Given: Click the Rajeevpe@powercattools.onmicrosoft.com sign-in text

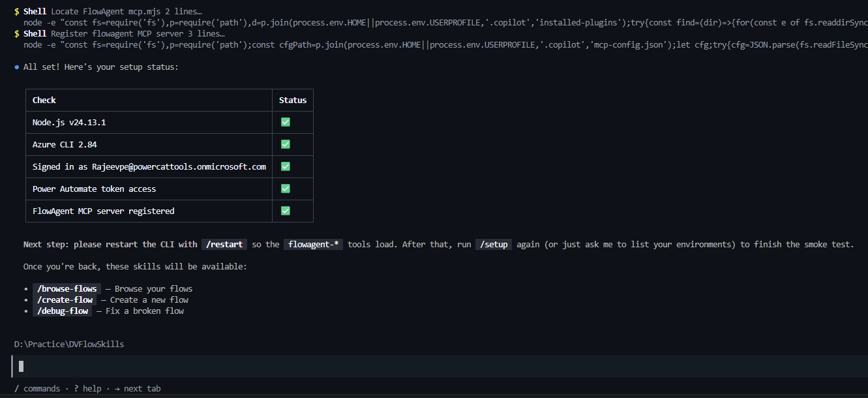Looking at the screenshot, I should [179, 166].
